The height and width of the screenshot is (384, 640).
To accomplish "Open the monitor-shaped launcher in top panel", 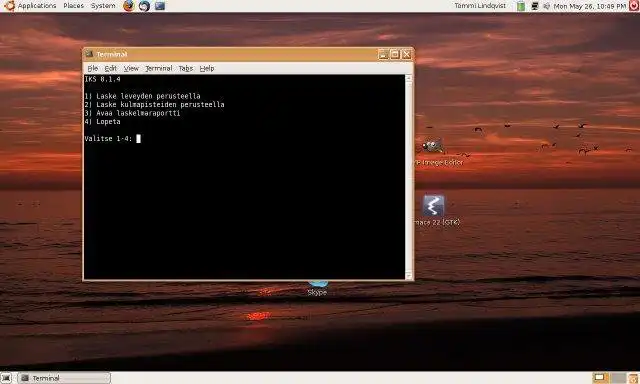I will point(160,6).
